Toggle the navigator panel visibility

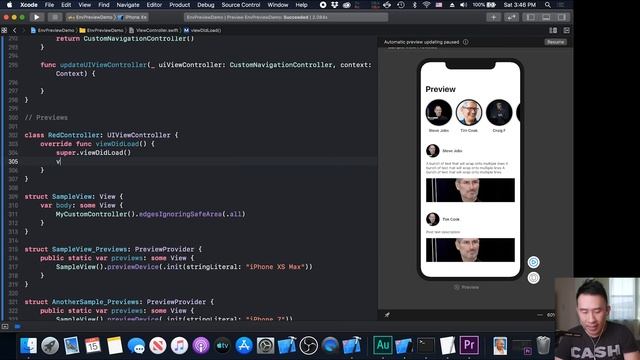click(x=531, y=17)
